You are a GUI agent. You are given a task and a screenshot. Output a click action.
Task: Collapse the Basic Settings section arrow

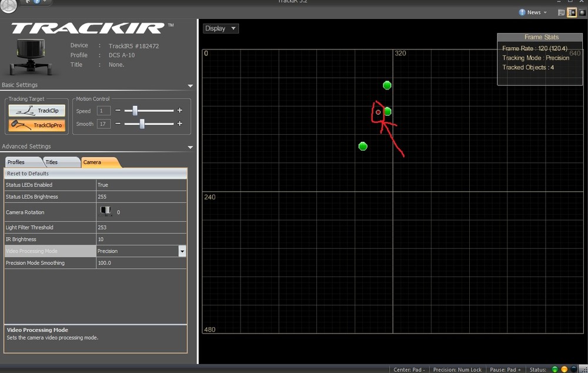click(x=190, y=86)
